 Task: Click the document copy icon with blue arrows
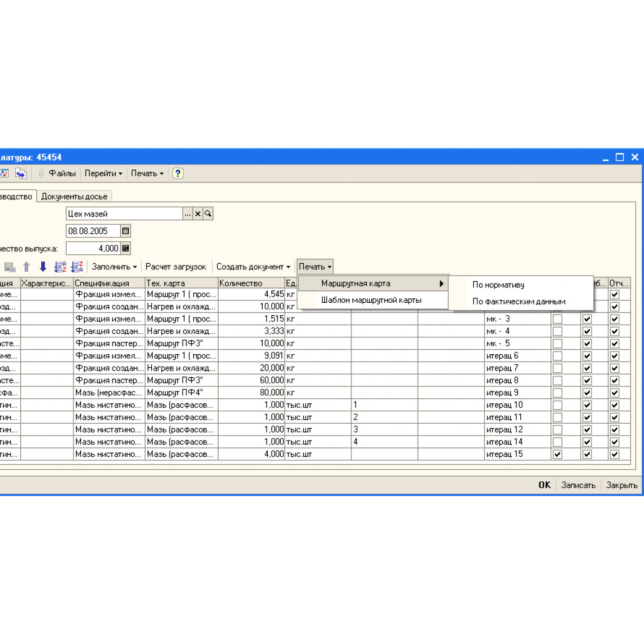click(21, 173)
